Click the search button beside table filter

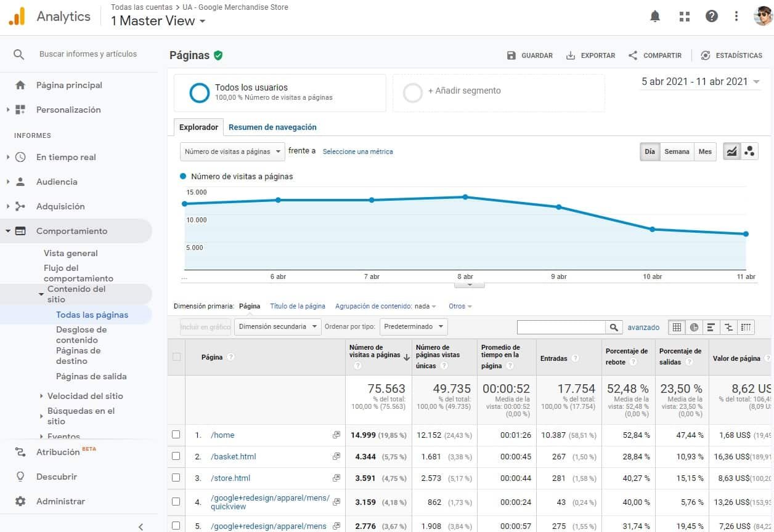614,328
